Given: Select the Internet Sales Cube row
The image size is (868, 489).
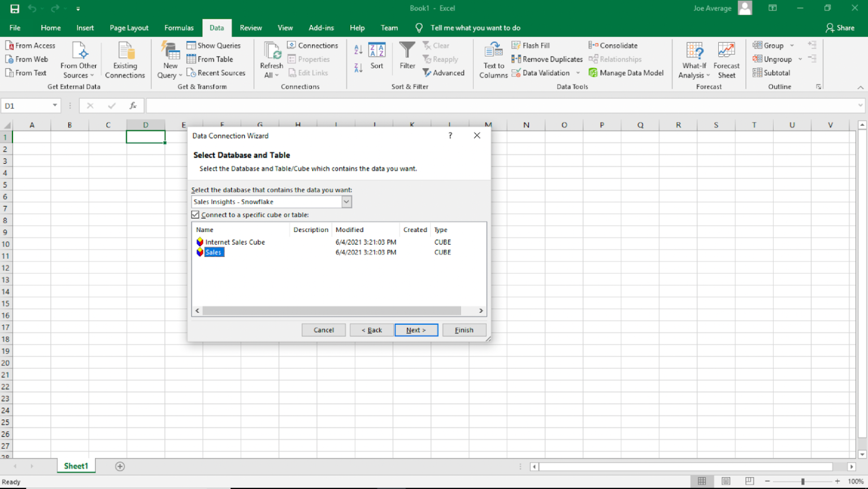Looking at the screenshot, I should tap(235, 242).
